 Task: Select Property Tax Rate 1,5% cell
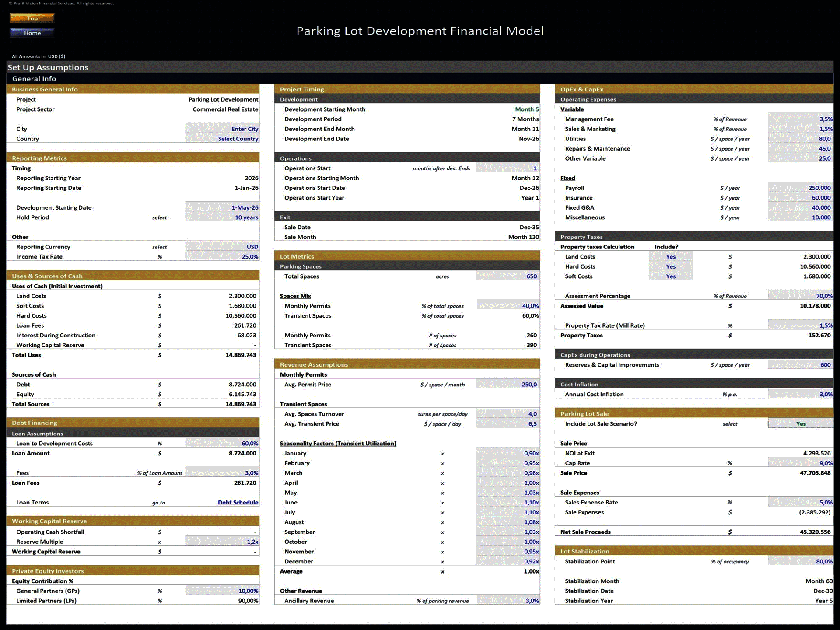click(x=801, y=325)
